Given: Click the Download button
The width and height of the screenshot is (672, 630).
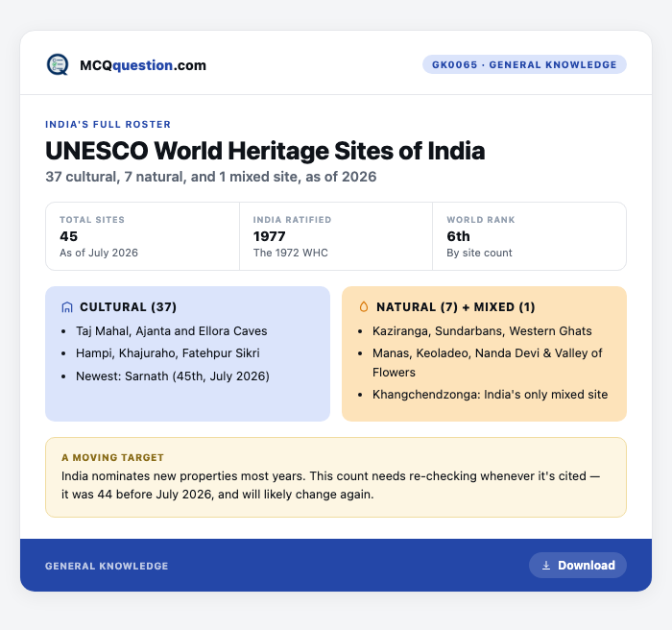Looking at the screenshot, I should pos(578,566).
